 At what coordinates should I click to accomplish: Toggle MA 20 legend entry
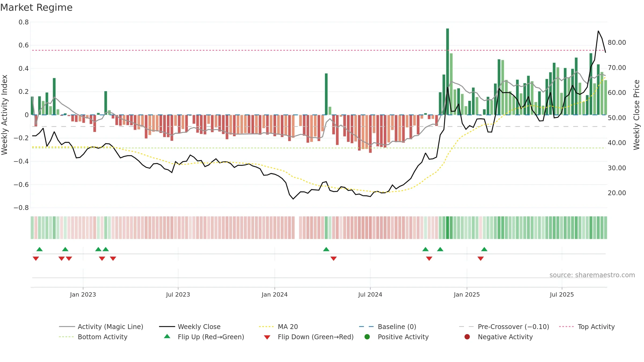[278, 327]
